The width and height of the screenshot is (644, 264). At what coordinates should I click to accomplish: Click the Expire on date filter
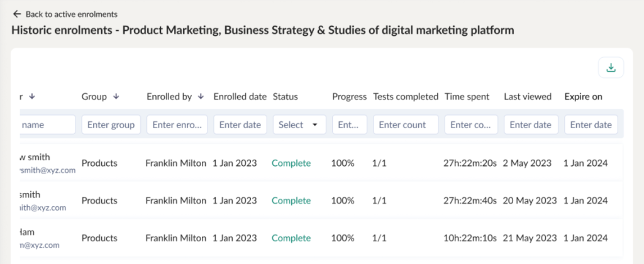591,124
